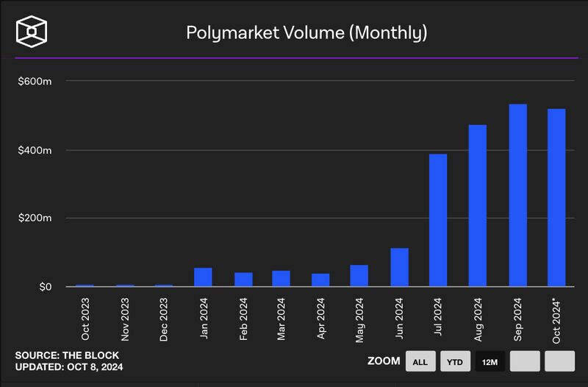Click the last blank zoom button

point(559,361)
